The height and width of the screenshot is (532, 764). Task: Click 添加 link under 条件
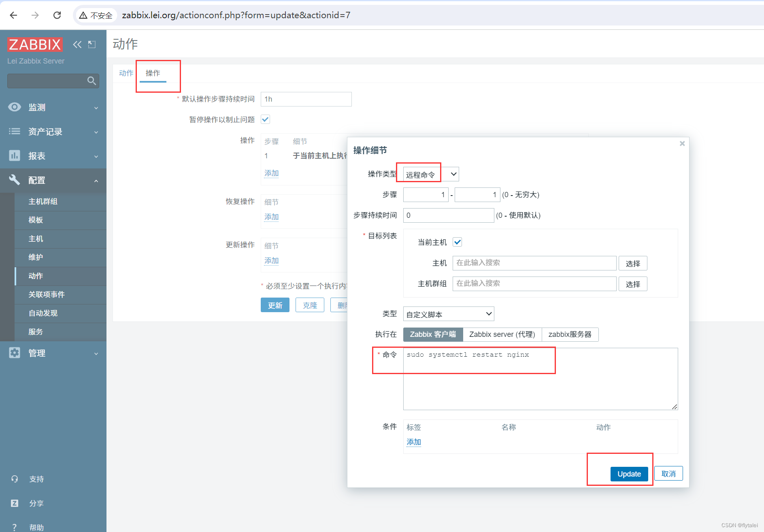pyautogui.click(x=413, y=442)
